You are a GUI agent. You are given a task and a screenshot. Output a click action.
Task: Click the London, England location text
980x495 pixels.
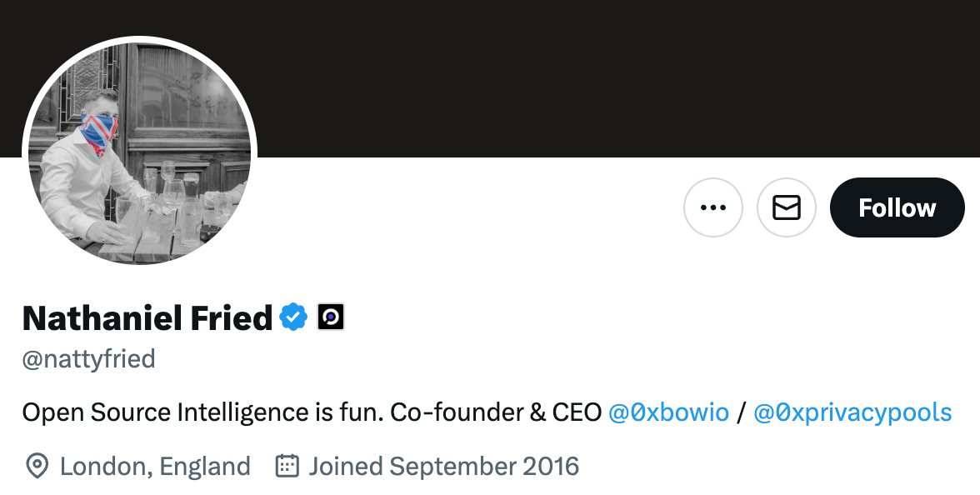coord(155,466)
